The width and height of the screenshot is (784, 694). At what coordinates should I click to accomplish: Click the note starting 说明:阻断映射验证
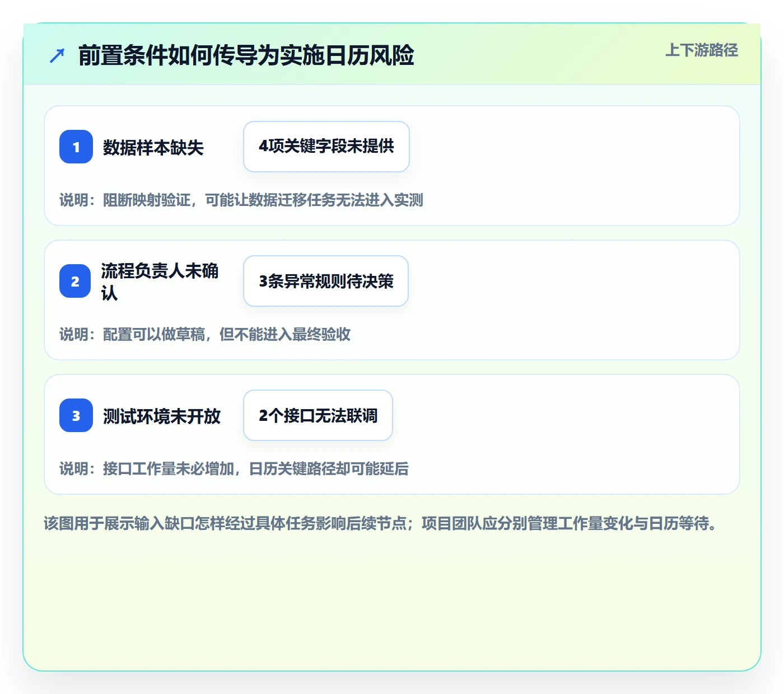point(241,200)
